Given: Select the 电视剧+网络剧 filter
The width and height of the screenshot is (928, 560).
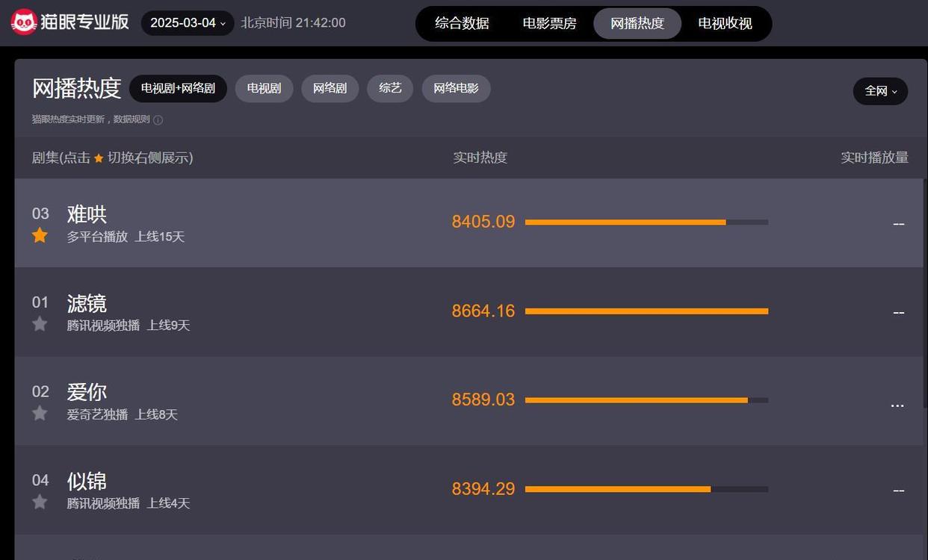Looking at the screenshot, I should tap(178, 88).
